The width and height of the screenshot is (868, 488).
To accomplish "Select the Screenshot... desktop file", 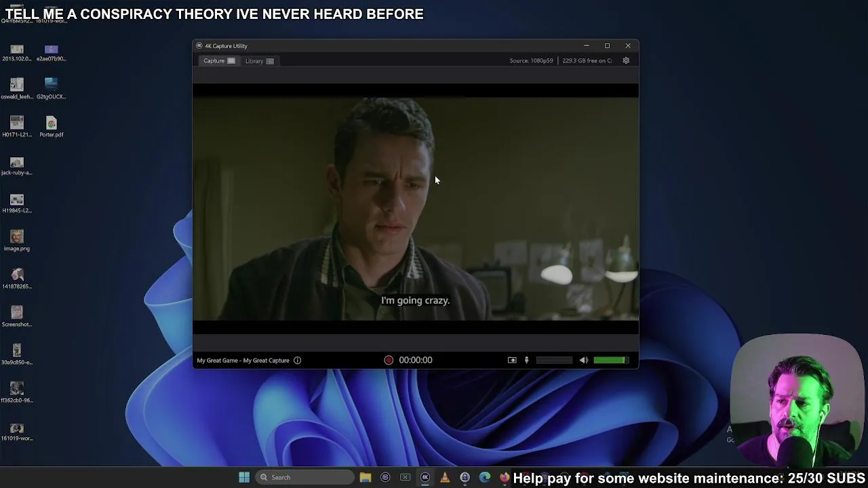I will pos(17,317).
